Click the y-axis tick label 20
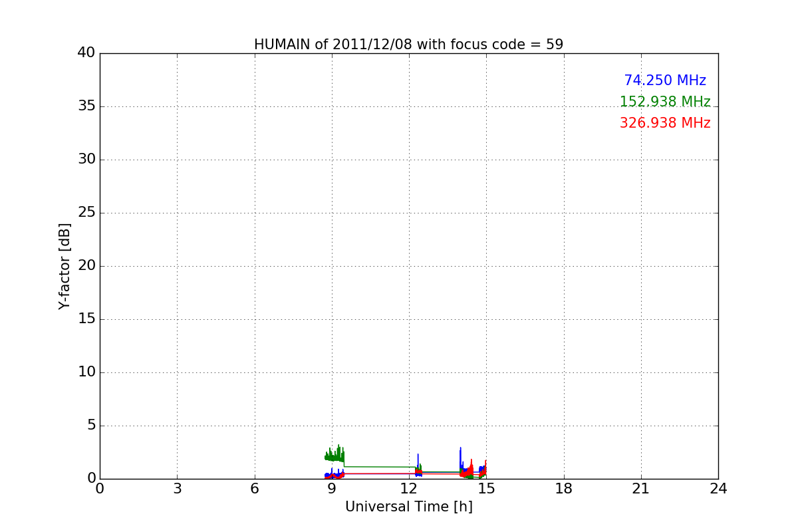The image size is (798, 532). click(x=86, y=266)
